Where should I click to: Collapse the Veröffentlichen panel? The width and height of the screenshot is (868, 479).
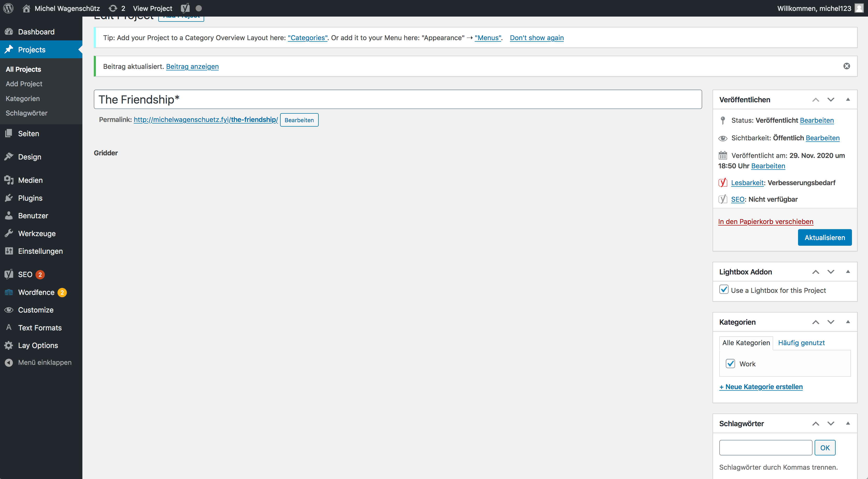(848, 100)
